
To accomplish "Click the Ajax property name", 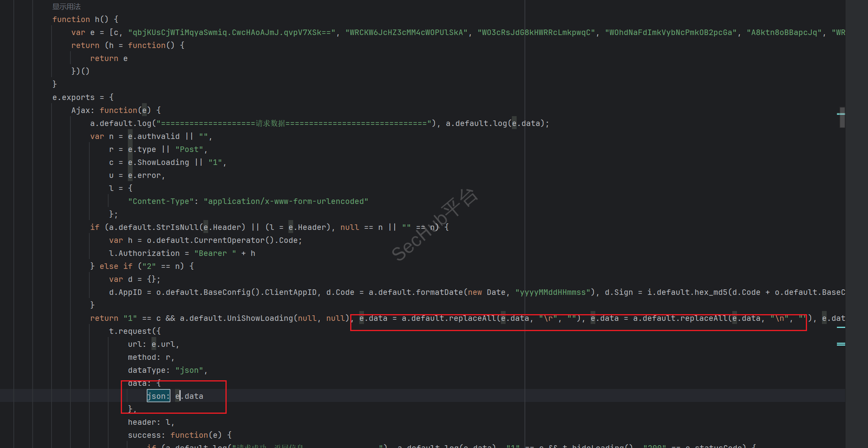I will click(81, 110).
